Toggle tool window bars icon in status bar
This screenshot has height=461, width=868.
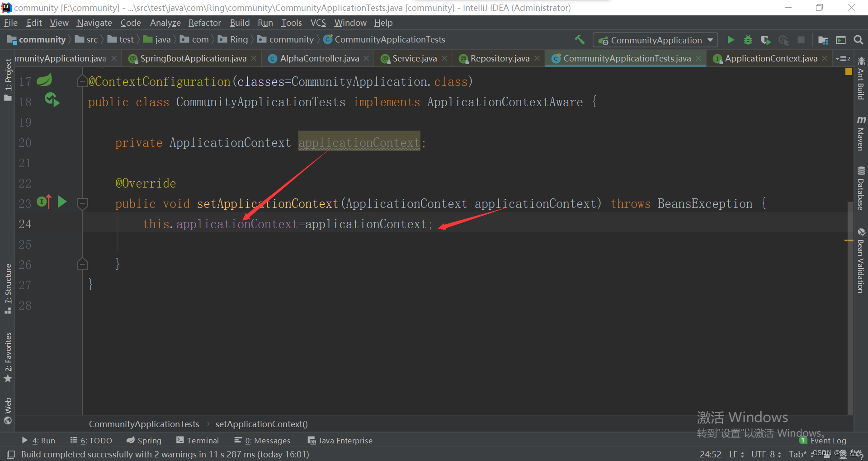(11, 454)
